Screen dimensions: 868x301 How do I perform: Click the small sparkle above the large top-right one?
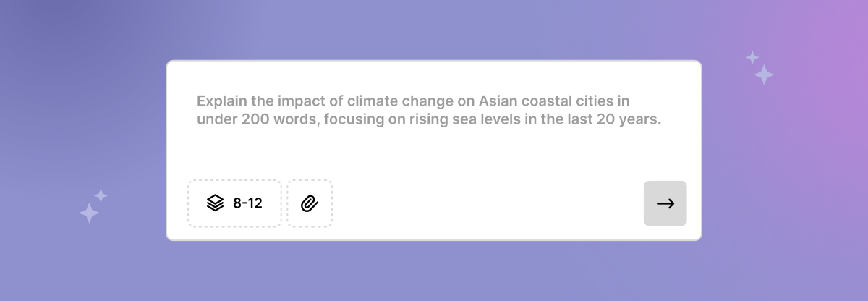pos(752,57)
